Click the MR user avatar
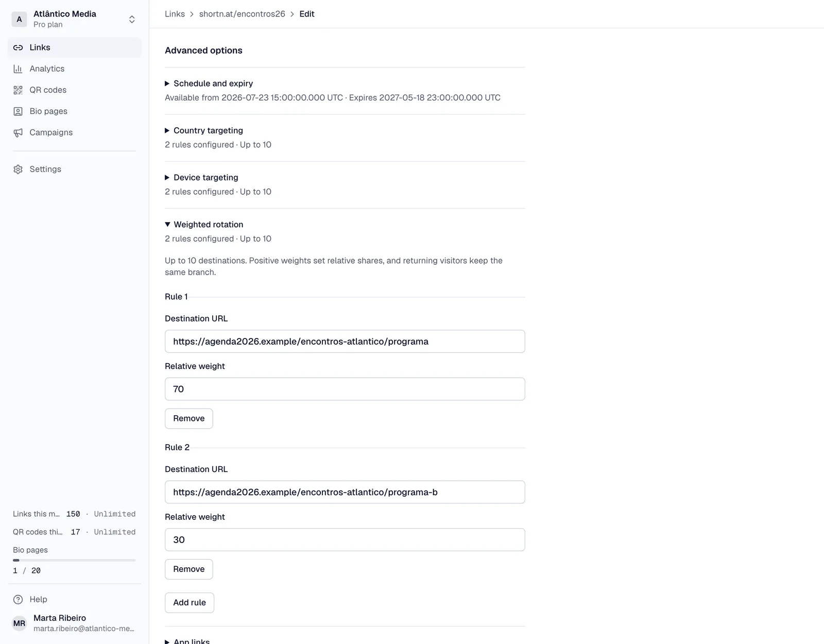The image size is (824, 644). click(20, 623)
